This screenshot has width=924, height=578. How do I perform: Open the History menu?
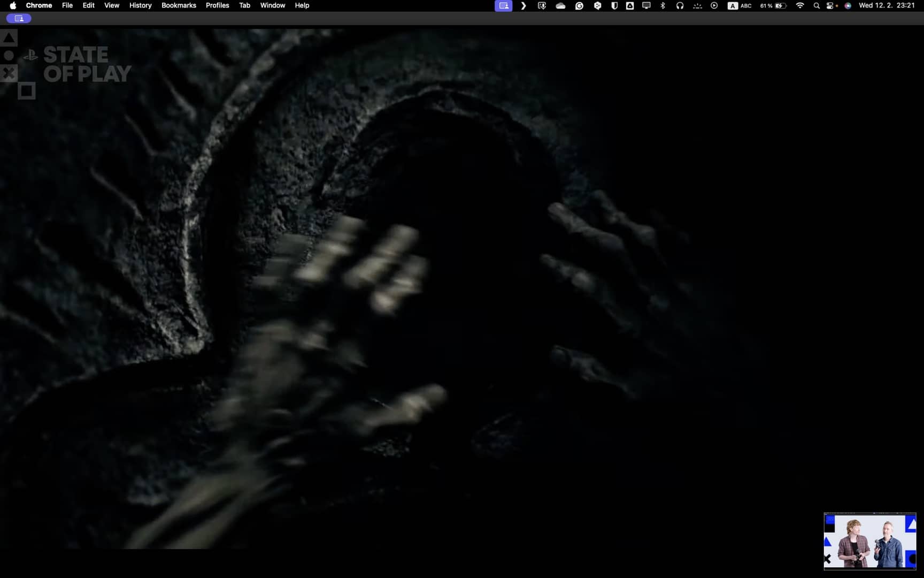(141, 5)
